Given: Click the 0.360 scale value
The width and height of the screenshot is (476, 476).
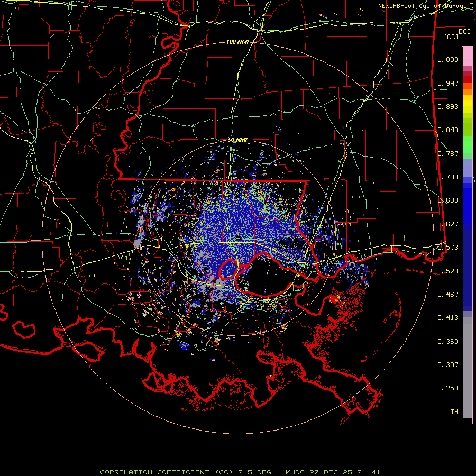Looking at the screenshot, I should 448,342.
